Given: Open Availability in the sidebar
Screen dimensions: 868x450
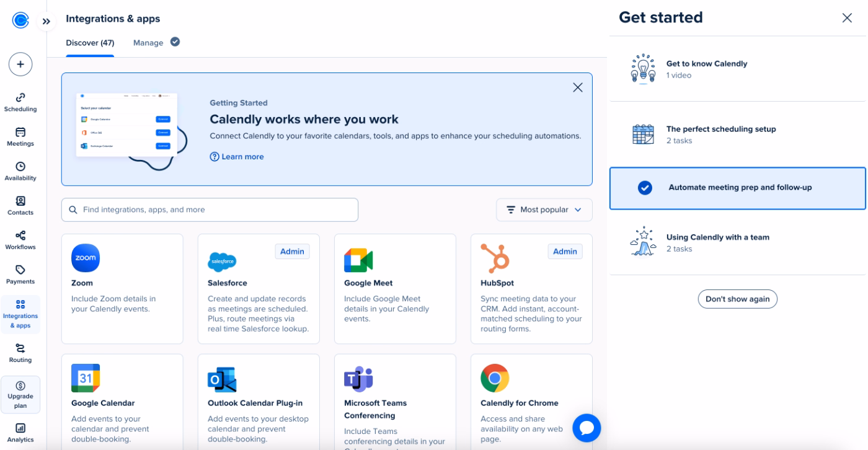Looking at the screenshot, I should 20,171.
